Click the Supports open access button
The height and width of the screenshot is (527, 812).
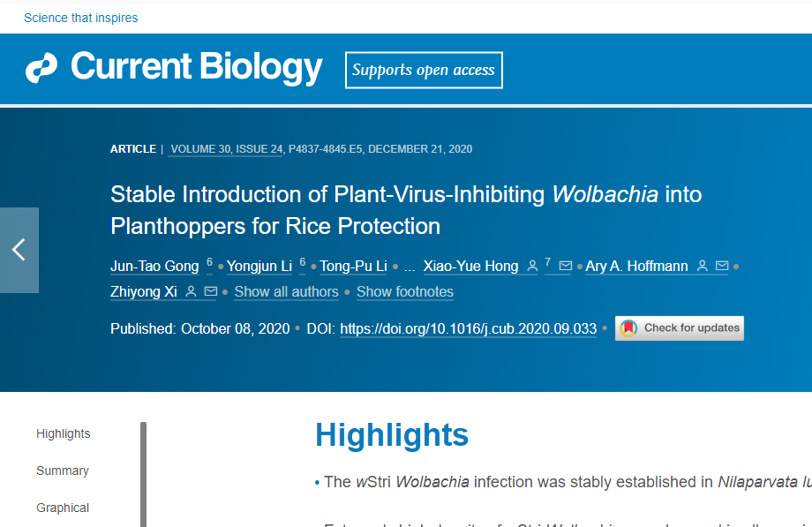pyautogui.click(x=424, y=70)
